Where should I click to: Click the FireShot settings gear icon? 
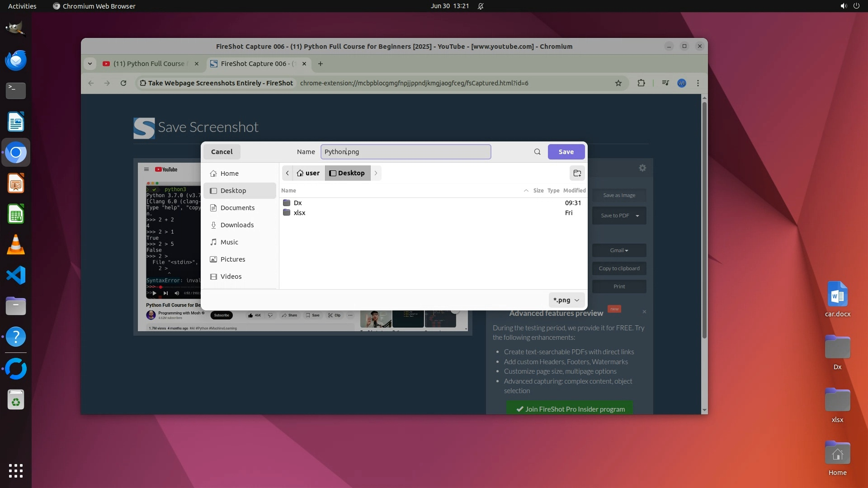tap(642, 168)
